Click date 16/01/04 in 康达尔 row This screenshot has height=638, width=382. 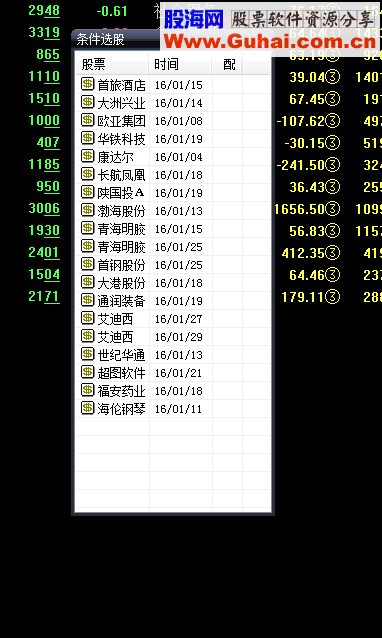click(x=178, y=157)
